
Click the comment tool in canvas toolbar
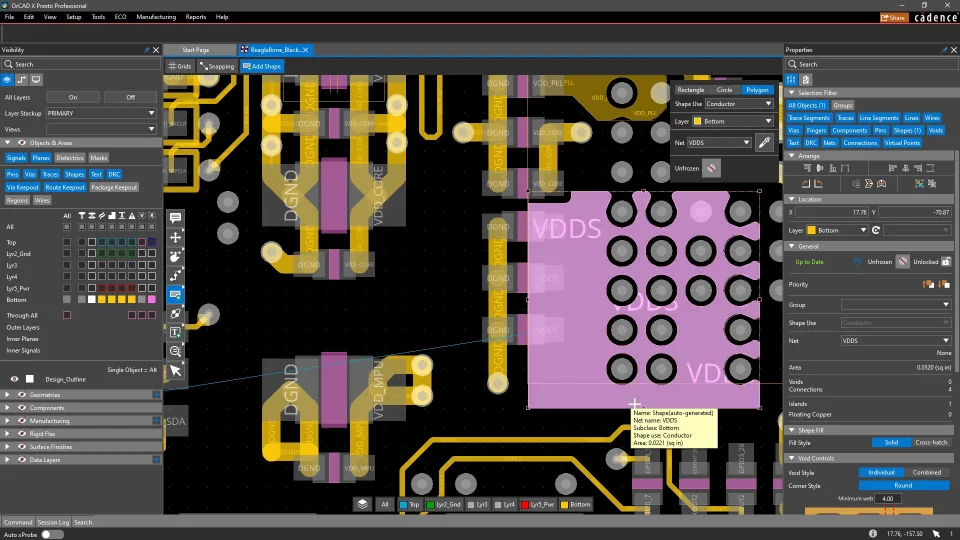click(176, 218)
